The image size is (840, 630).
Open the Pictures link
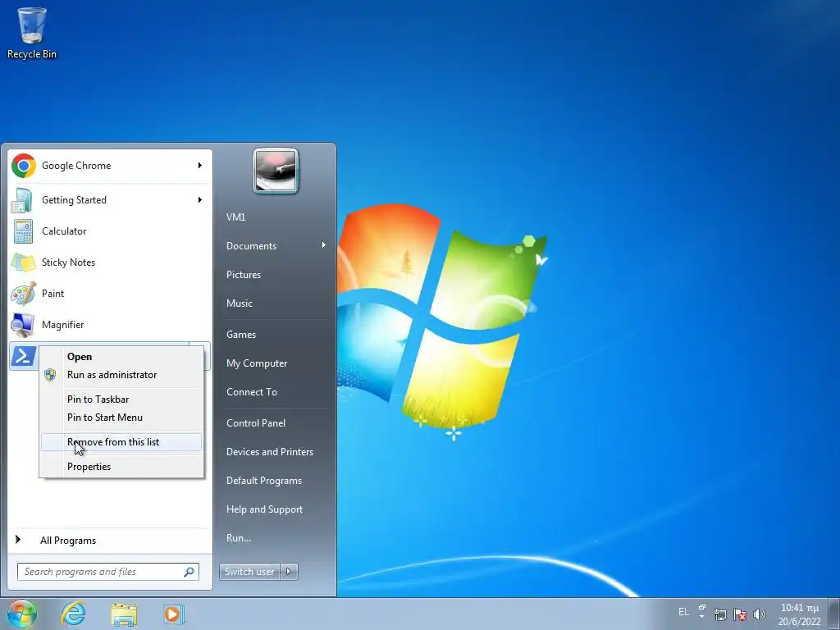(244, 274)
